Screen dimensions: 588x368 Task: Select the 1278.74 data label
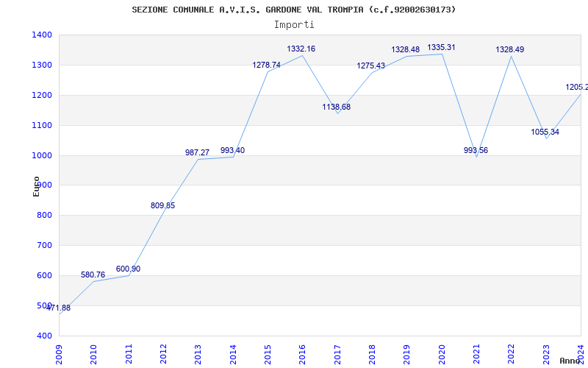[x=266, y=65]
